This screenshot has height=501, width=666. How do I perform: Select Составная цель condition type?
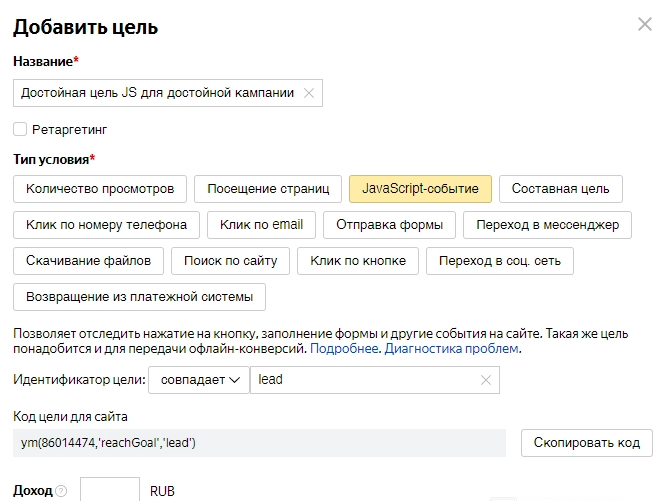pyautogui.click(x=560, y=188)
